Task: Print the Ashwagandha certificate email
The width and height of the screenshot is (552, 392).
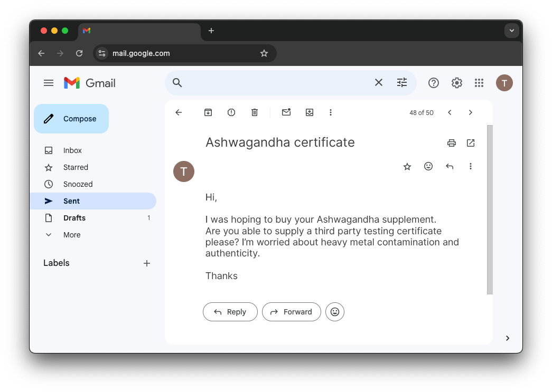Action: [451, 143]
